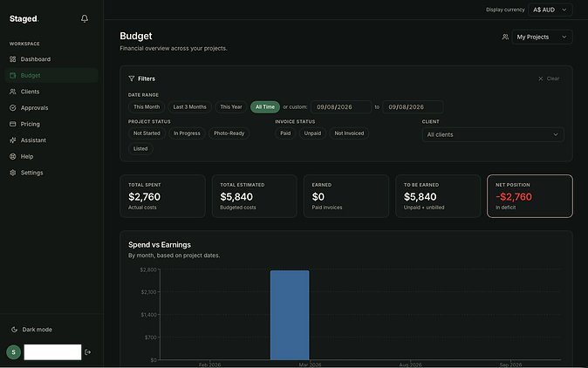Click the Total Estimated $5,840 card

(254, 196)
